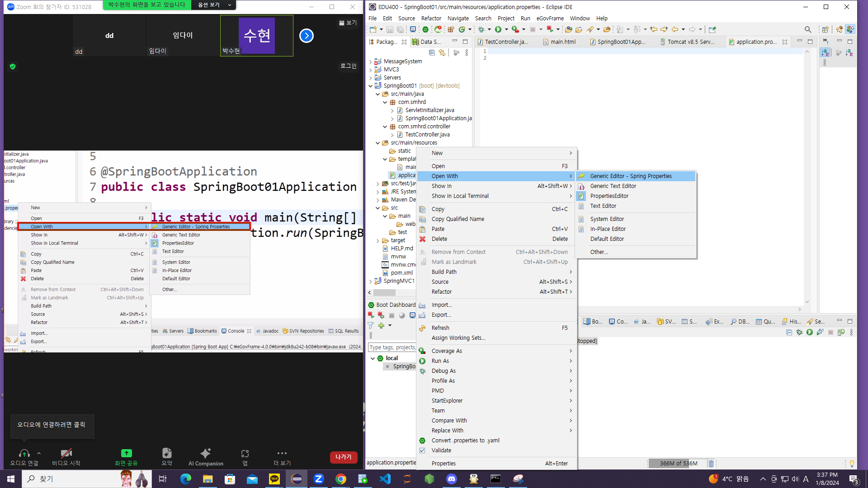Open Visual Studio Code from taskbar
Image resolution: width=868 pixels, height=488 pixels.
pos(385,479)
